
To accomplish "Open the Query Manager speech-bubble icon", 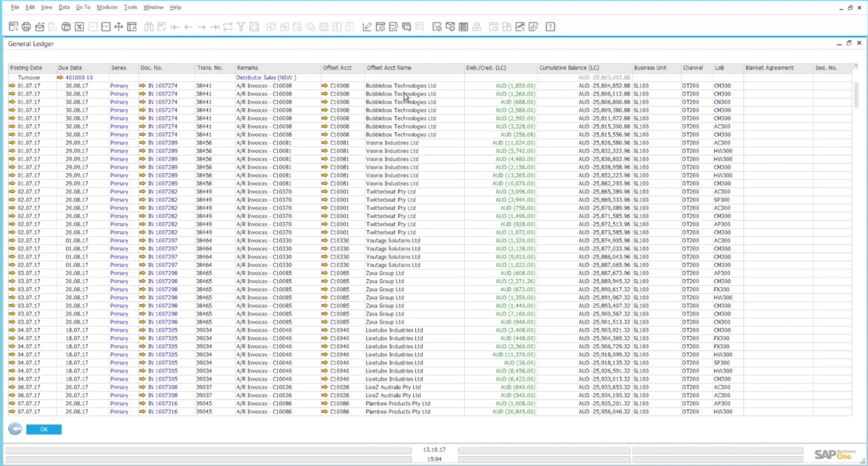I will [x=407, y=27].
